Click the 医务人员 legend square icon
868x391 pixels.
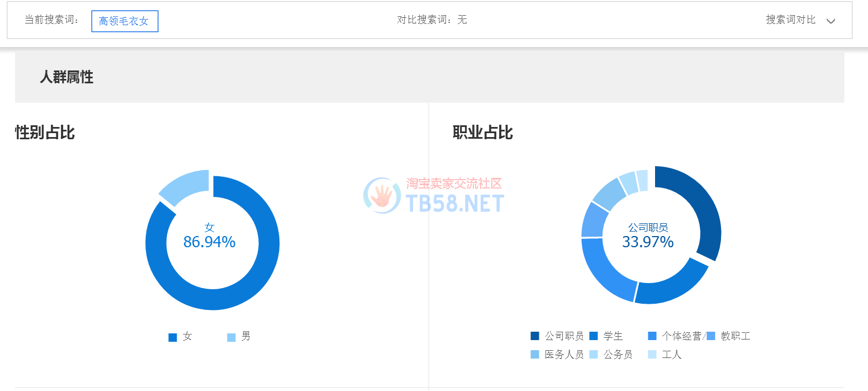(x=535, y=355)
